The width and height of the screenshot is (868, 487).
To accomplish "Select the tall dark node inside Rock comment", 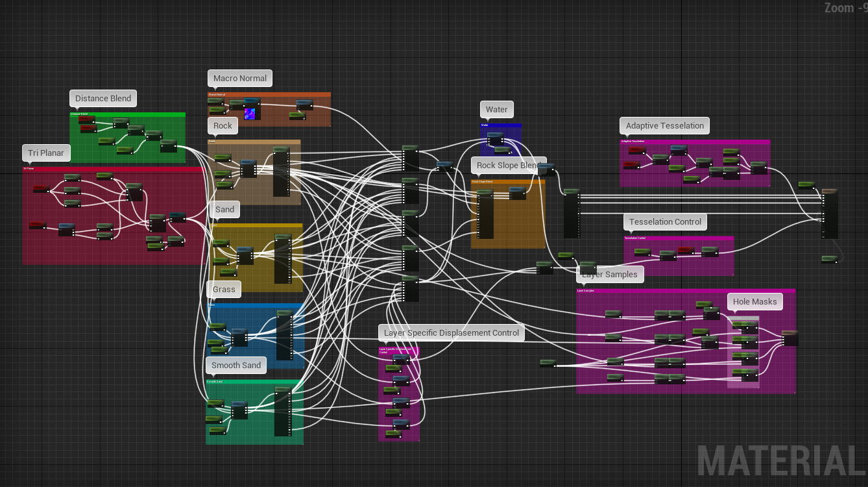I will tap(282, 171).
